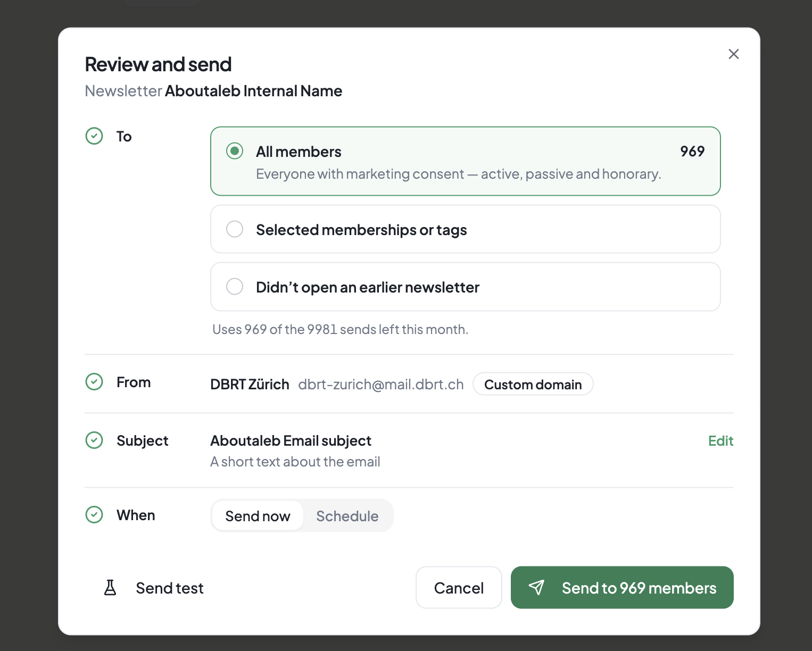Switch to the Schedule option
Image resolution: width=812 pixels, height=651 pixels.
[x=347, y=515]
